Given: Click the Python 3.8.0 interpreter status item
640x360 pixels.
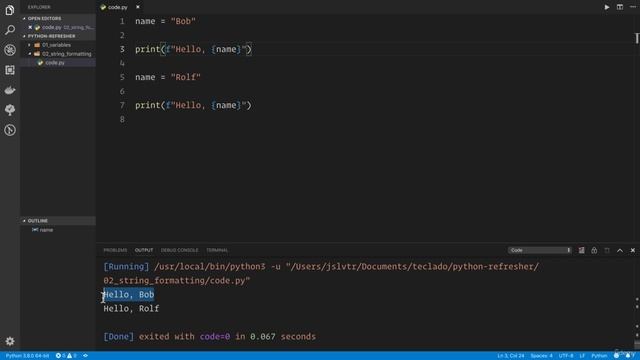Looking at the screenshot, I should [x=27, y=356].
